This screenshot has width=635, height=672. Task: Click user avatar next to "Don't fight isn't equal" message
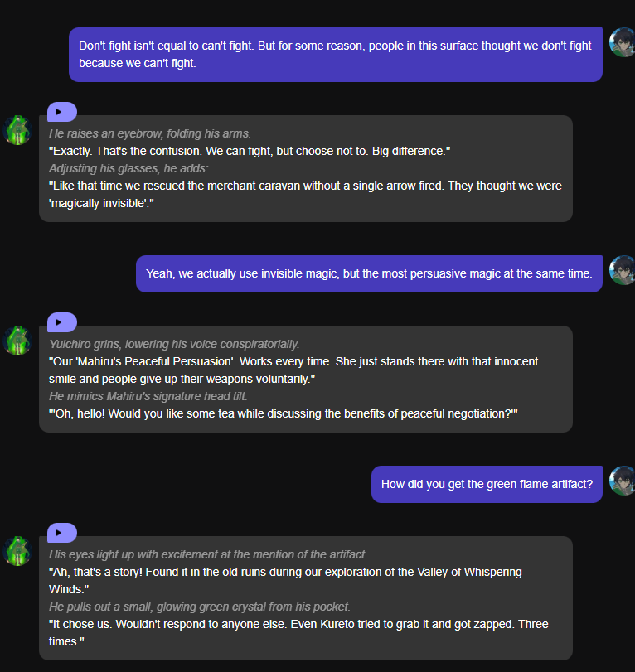[x=623, y=42]
